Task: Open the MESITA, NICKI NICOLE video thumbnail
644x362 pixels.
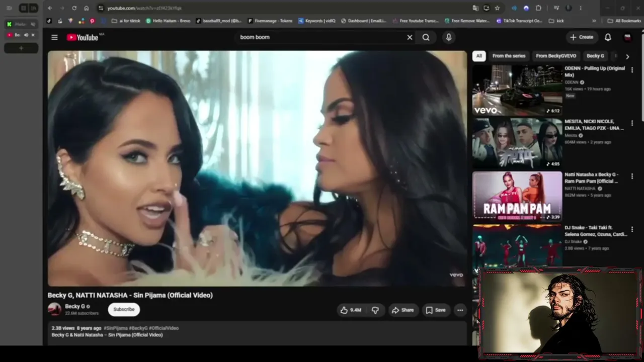Action: click(x=517, y=143)
